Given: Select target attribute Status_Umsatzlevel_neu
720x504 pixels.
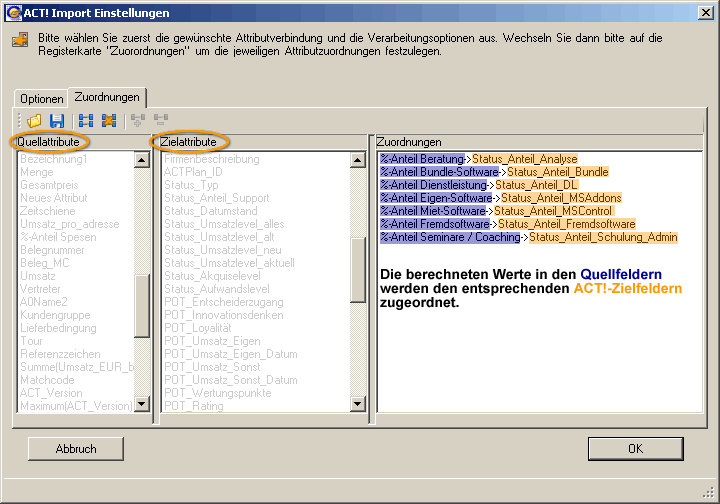Looking at the screenshot, I should click(223, 250).
